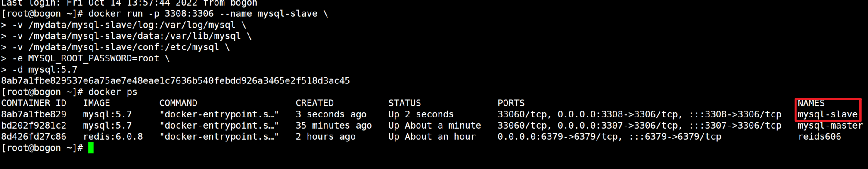
Task: Click the CONTAINER ID column header
Action: point(34,103)
